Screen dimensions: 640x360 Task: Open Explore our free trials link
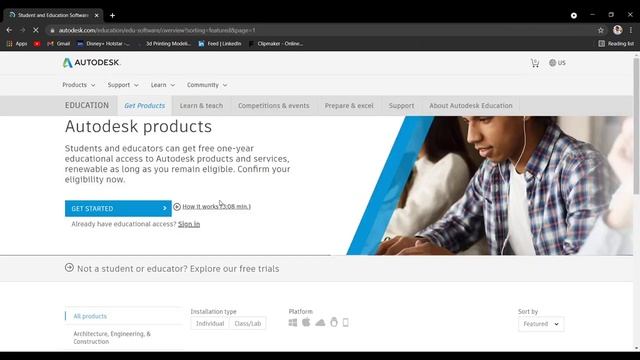pos(234,269)
